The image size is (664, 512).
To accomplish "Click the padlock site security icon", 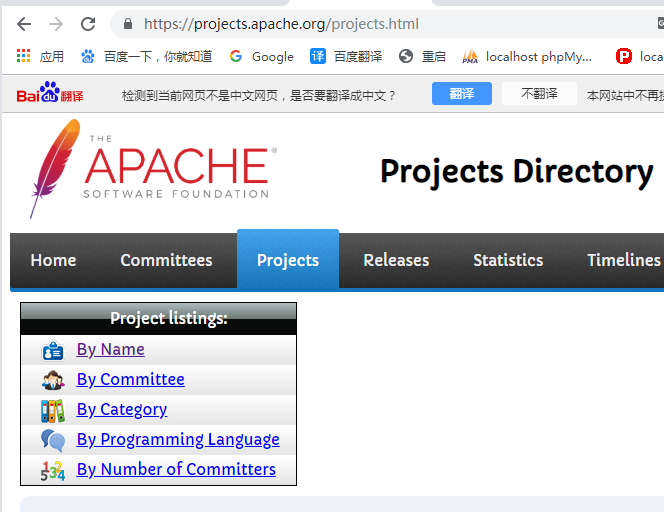I will coord(128,24).
